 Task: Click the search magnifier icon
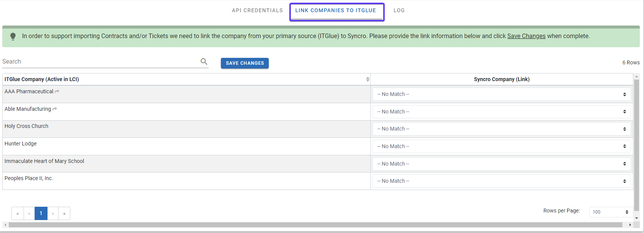coord(204,62)
